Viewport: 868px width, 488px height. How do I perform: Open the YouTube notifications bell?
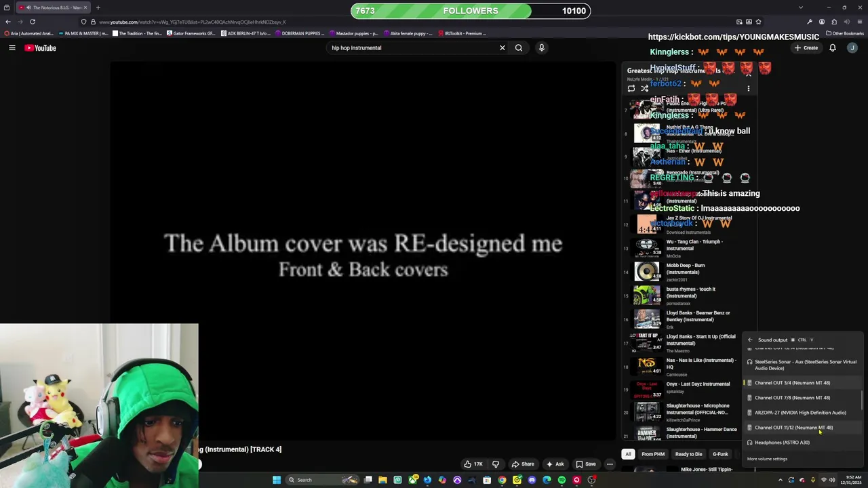click(x=833, y=47)
